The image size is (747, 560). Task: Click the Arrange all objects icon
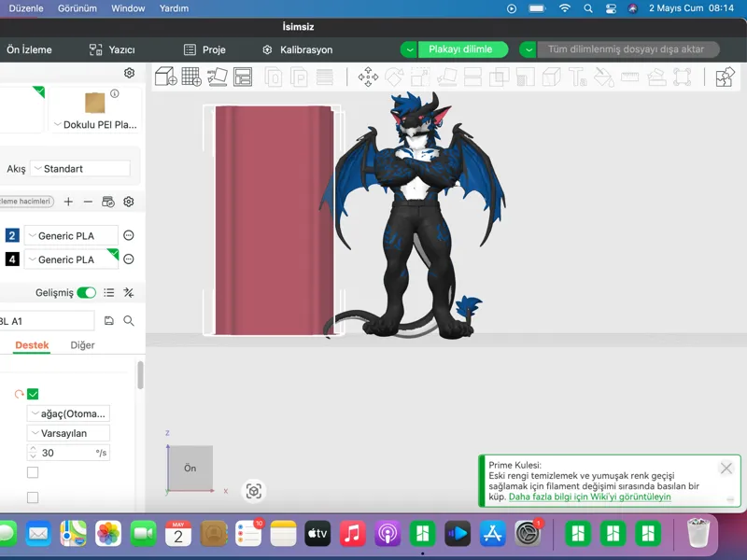pyautogui.click(x=243, y=77)
